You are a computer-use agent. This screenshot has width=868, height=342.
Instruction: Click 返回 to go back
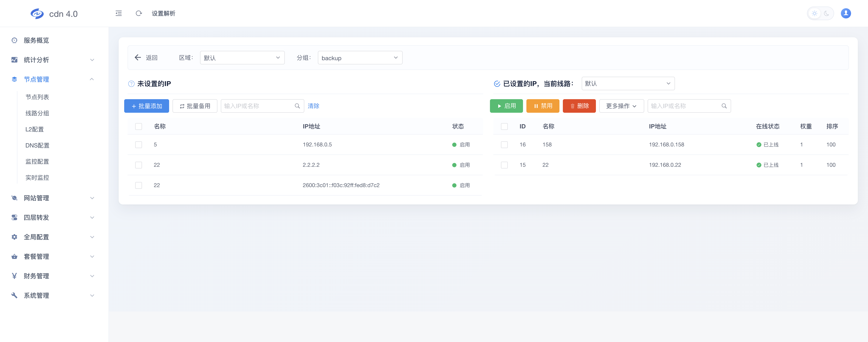(x=152, y=58)
